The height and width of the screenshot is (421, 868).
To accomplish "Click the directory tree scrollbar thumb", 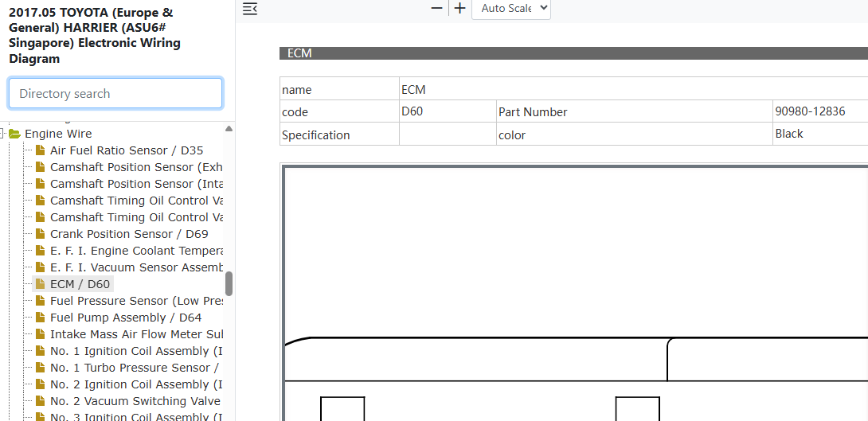I will coord(229,284).
